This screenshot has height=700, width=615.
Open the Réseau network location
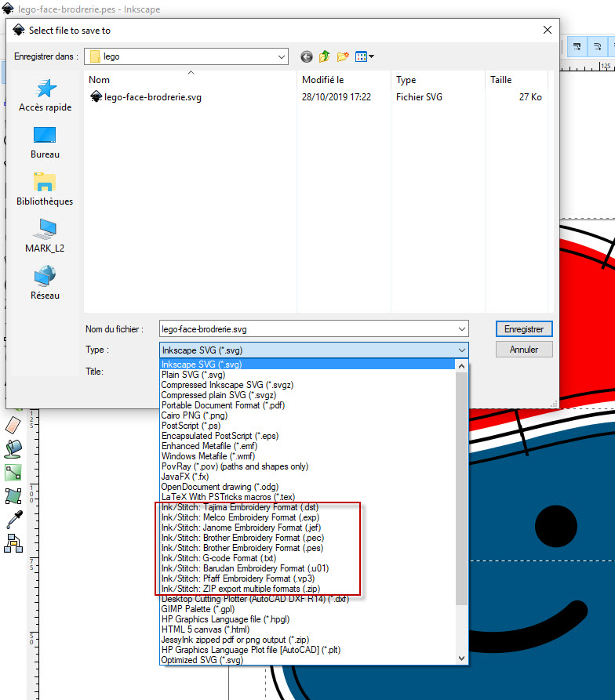(x=45, y=283)
